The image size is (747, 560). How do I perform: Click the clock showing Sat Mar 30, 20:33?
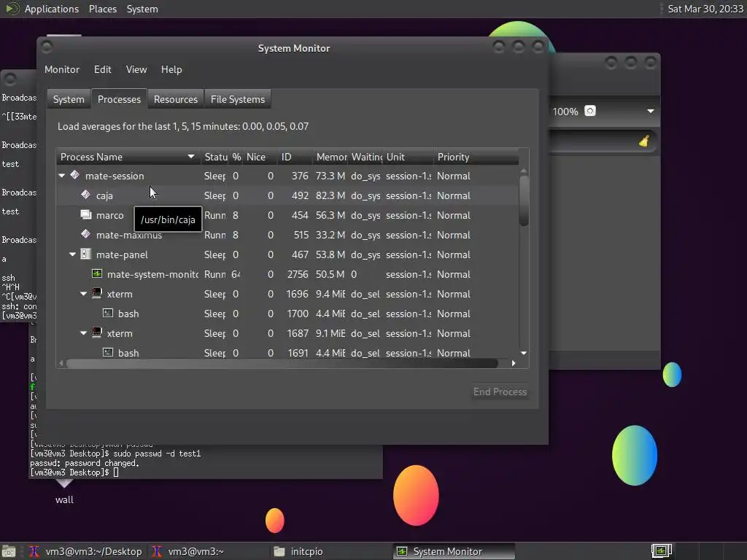705,9
